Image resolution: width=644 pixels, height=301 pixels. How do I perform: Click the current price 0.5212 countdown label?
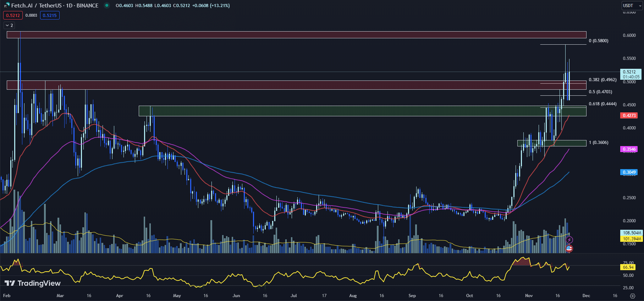(x=631, y=74)
